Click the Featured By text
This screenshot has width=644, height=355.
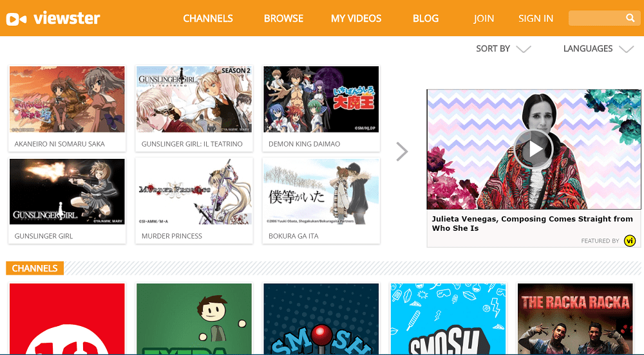point(600,241)
